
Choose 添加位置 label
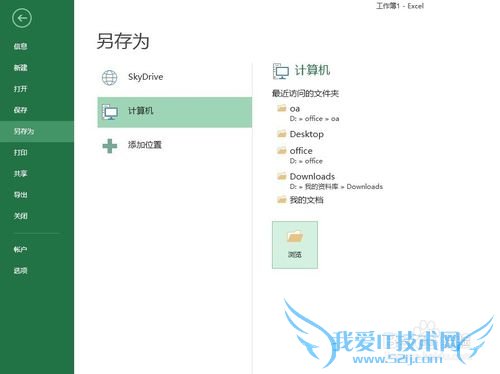(x=145, y=145)
